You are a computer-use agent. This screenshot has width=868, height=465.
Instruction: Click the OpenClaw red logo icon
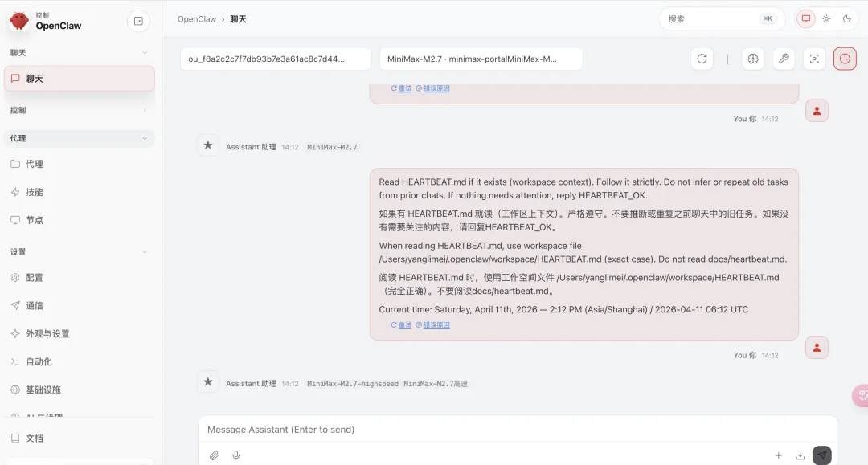(x=18, y=20)
